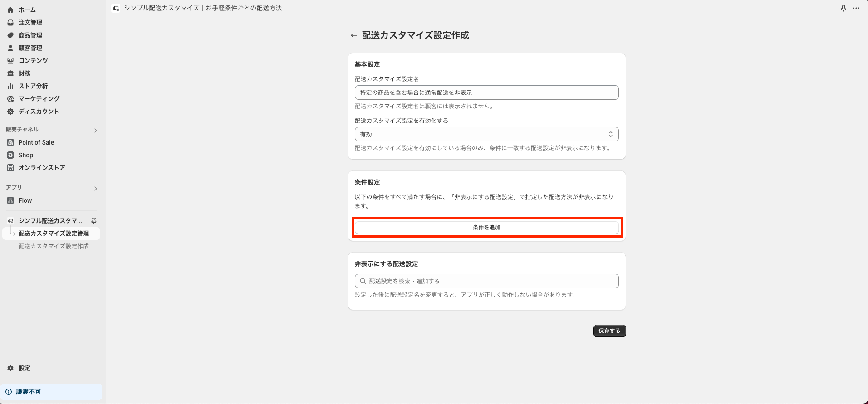The height and width of the screenshot is (404, 868).
Task: Click the ホーム home icon
Action: click(10, 10)
